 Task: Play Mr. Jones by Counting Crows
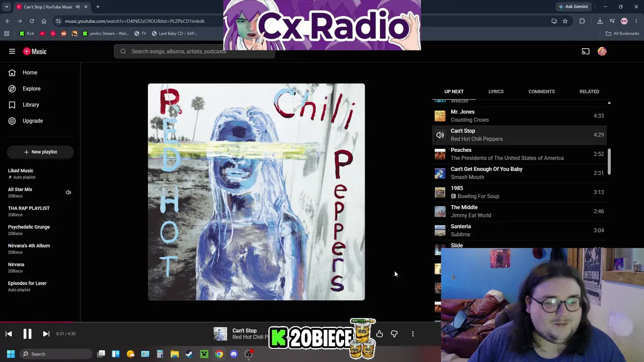tap(519, 116)
